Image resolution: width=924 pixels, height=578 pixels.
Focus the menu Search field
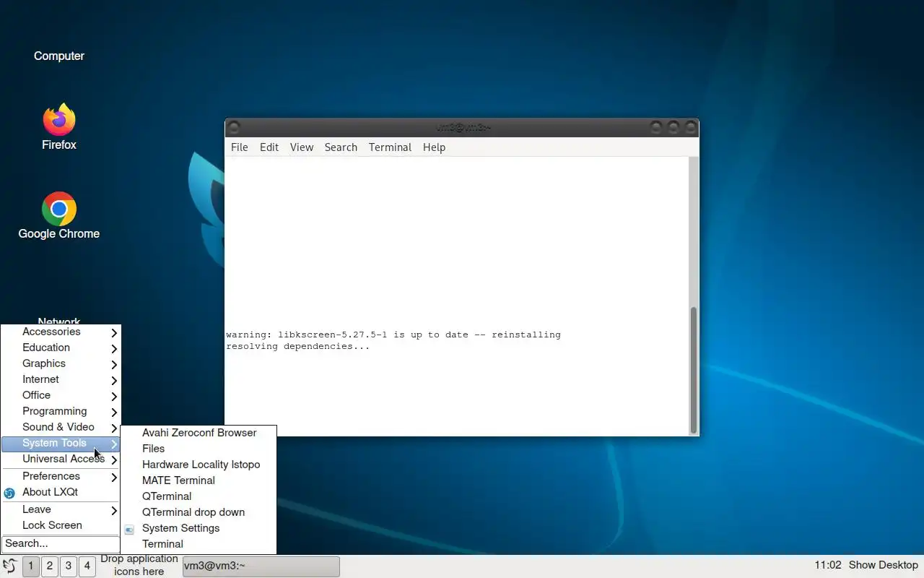click(x=61, y=543)
